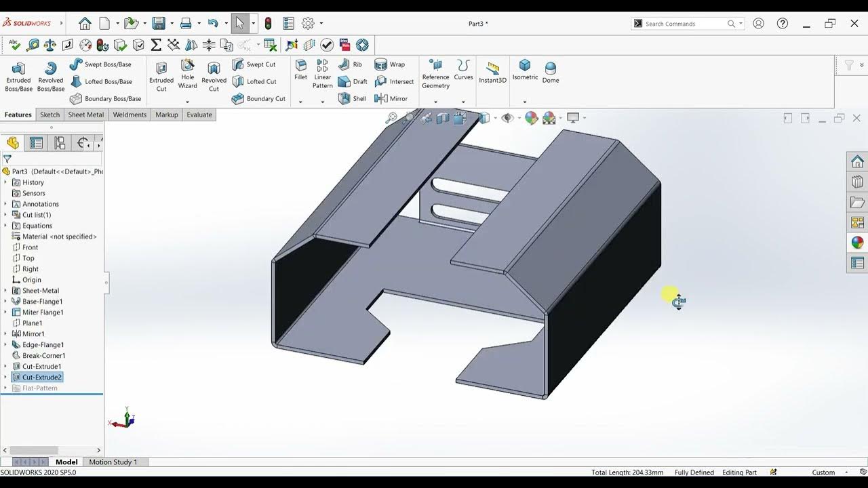The height and width of the screenshot is (488, 868).
Task: Open the Edit Appearance sphere in view toolbar
Action: pos(531,118)
